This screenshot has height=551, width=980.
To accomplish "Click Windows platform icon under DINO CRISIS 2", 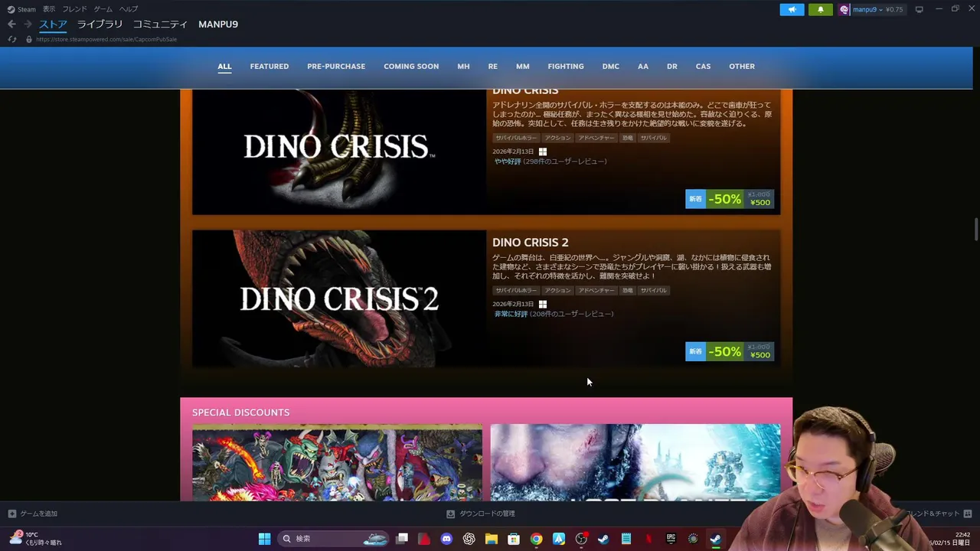I will pyautogui.click(x=542, y=304).
